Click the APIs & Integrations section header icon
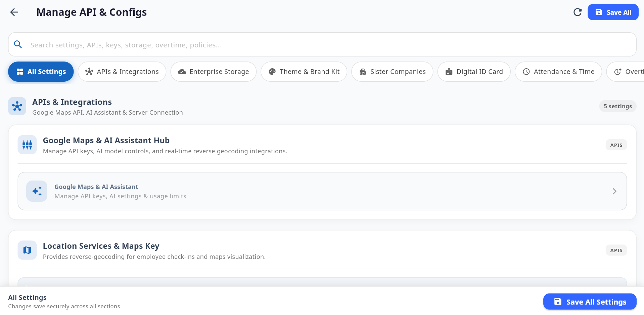The image size is (644, 315). click(x=17, y=106)
